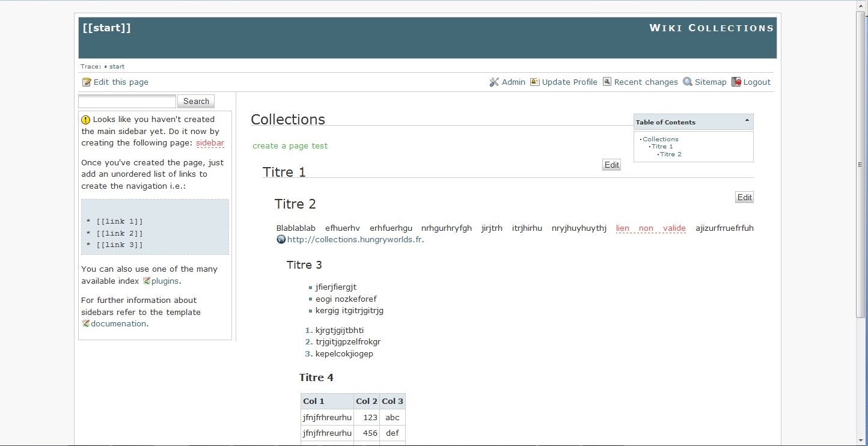
Task: Collapse the Table of Contents box
Action: point(747,121)
